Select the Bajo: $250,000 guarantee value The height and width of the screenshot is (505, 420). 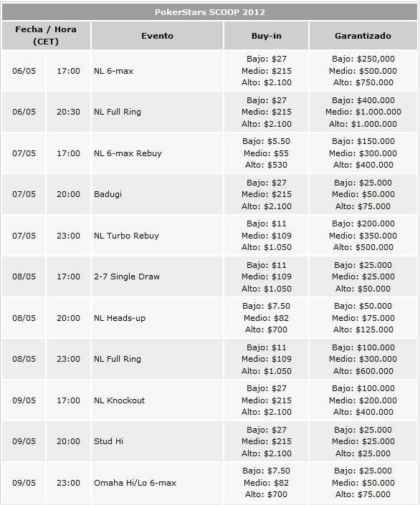[x=363, y=59]
